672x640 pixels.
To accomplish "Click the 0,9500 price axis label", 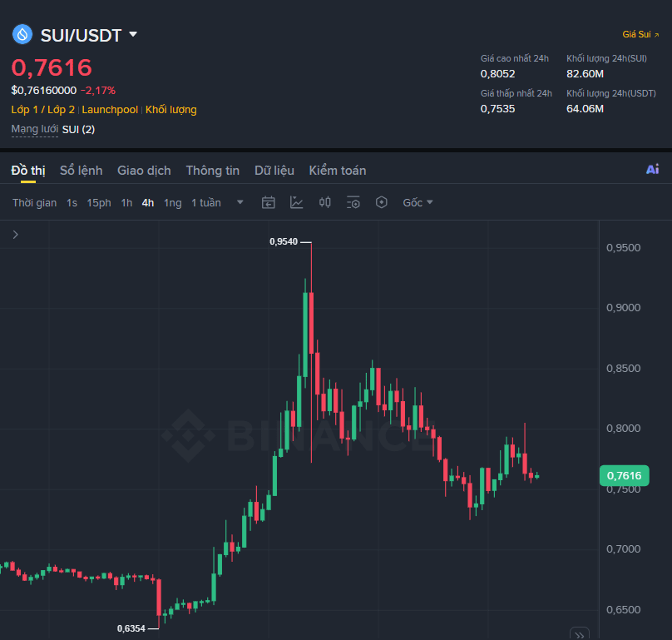I will [x=623, y=248].
